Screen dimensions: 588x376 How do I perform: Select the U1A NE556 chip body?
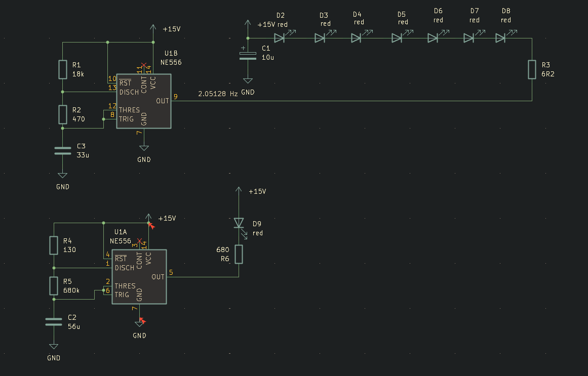pos(139,277)
